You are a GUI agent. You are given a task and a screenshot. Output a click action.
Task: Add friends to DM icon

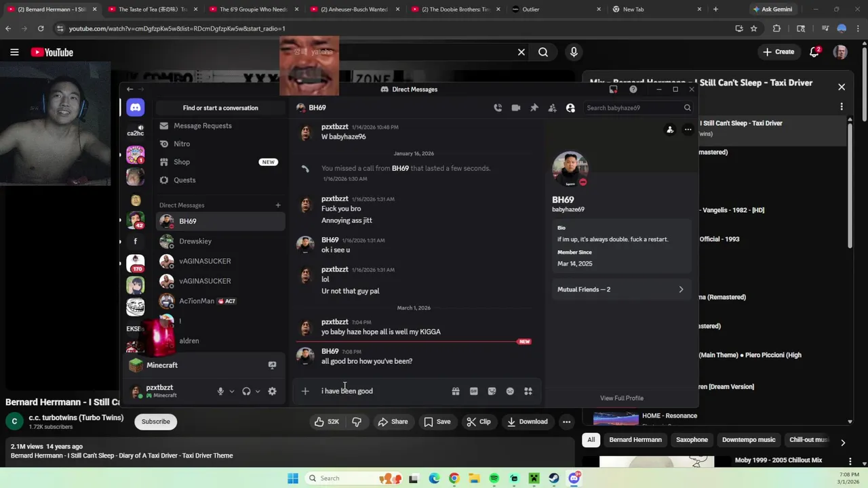tap(552, 108)
